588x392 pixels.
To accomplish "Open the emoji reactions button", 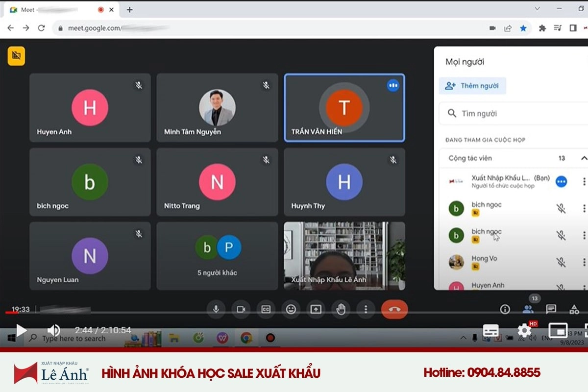I will (291, 309).
